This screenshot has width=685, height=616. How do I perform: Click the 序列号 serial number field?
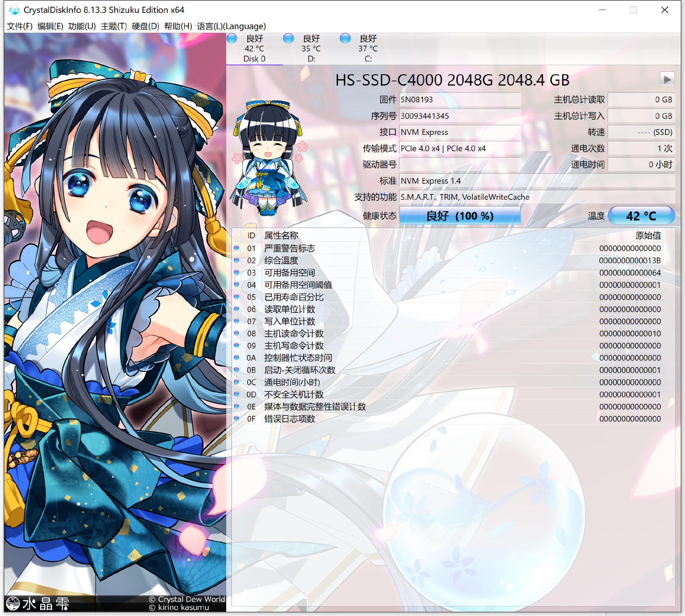pyautogui.click(x=460, y=116)
